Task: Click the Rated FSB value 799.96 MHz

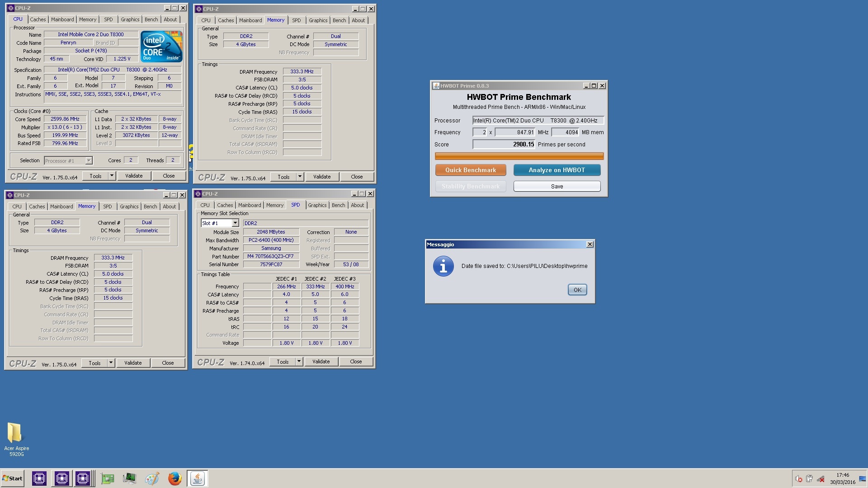Action: 65,144
